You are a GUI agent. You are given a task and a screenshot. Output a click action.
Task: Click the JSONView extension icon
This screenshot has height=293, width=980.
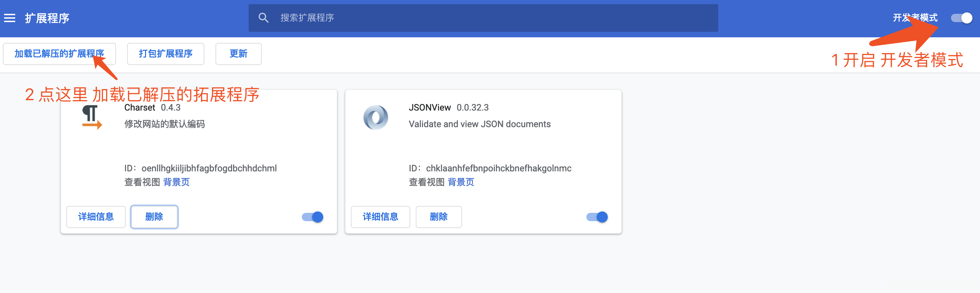click(x=375, y=117)
